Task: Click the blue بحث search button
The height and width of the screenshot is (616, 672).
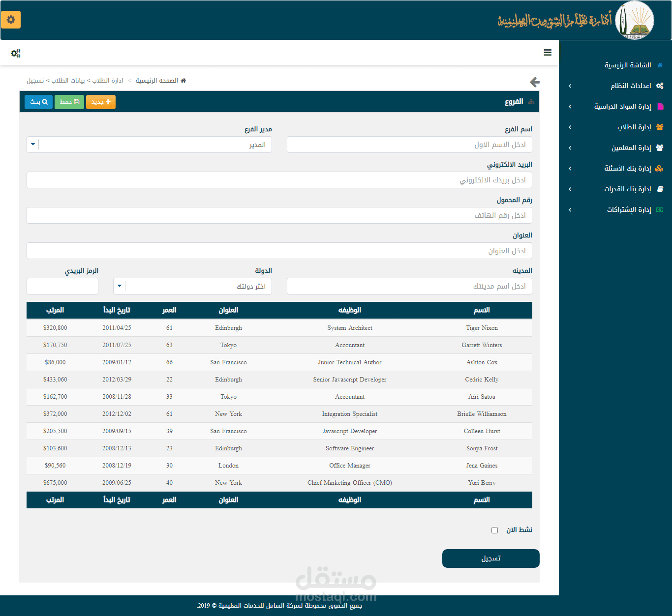Action: tap(38, 102)
